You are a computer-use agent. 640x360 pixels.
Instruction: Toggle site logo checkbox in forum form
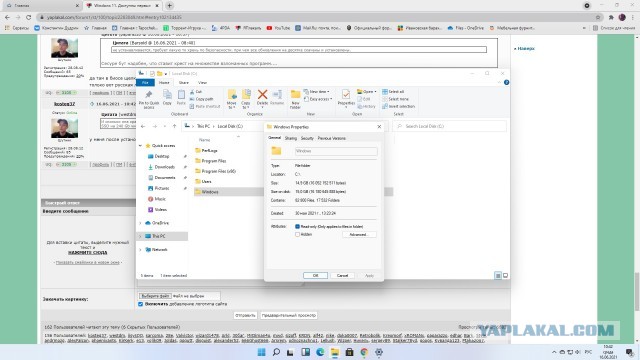[x=140, y=304]
